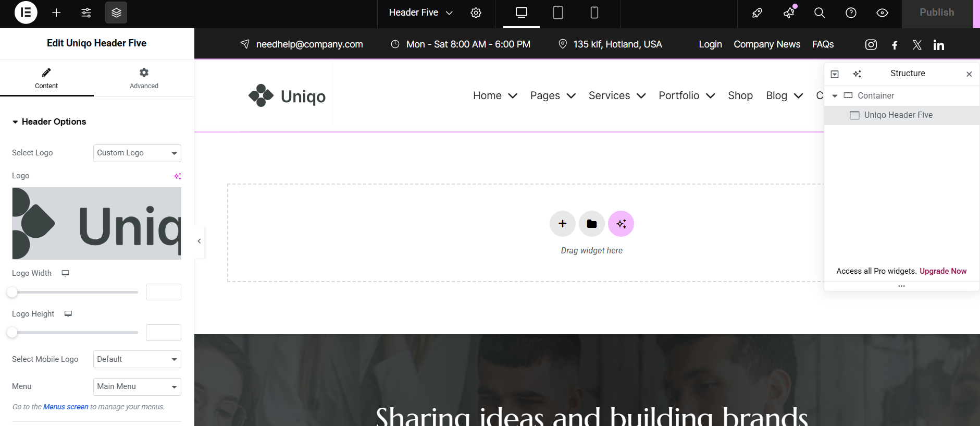This screenshot has height=426, width=980.
Task: Click the Elementor logo menu icon
Action: pyautogui.click(x=26, y=13)
